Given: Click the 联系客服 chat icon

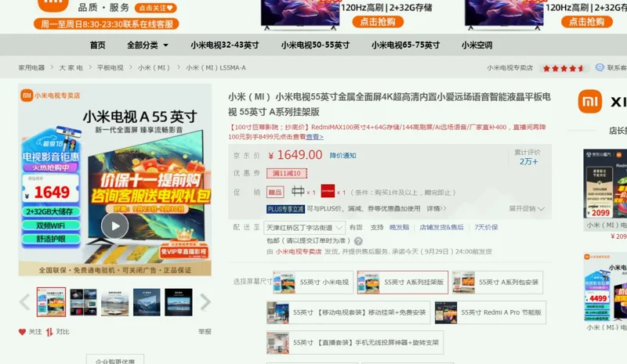Looking at the screenshot, I should tap(600, 67).
